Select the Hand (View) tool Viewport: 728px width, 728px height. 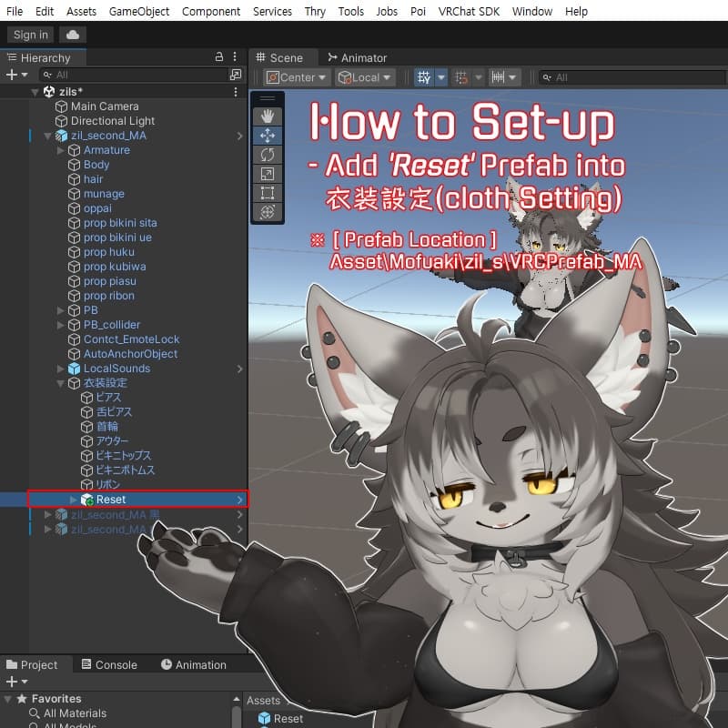coord(268,116)
